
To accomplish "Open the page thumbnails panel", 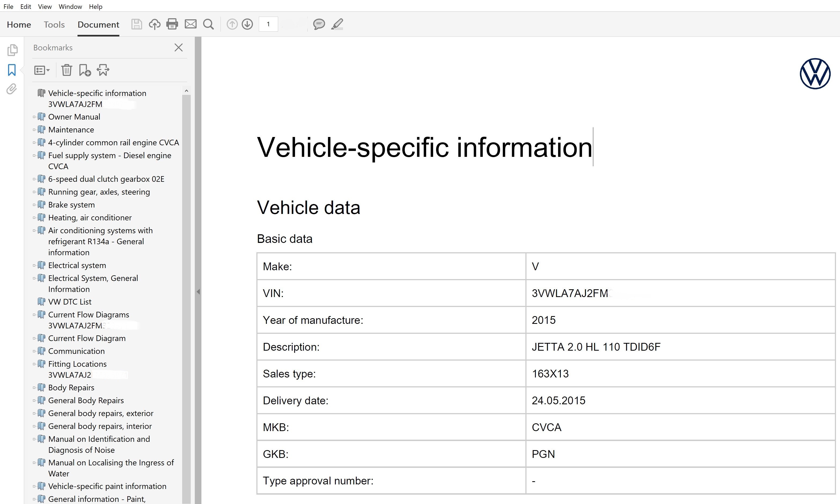I will tap(12, 50).
